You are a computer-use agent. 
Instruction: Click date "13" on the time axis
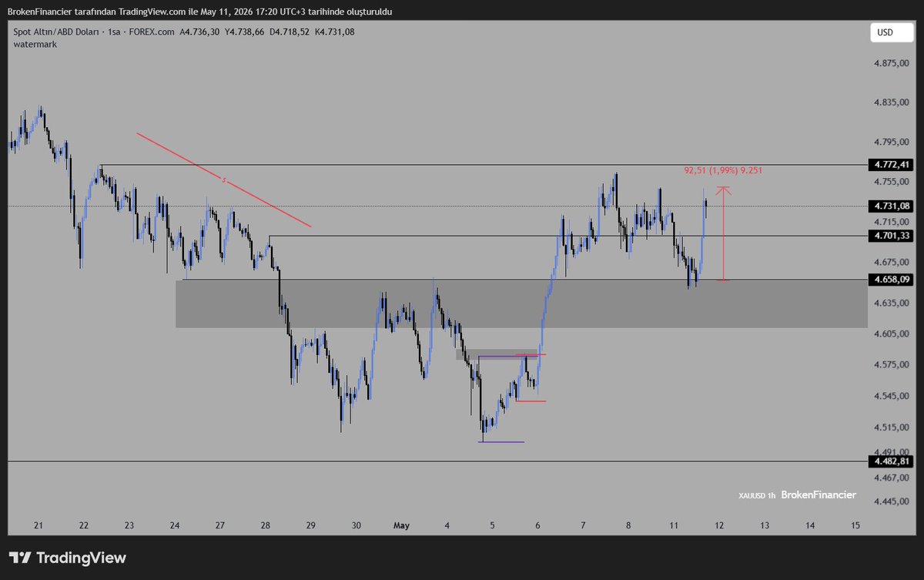point(765,525)
